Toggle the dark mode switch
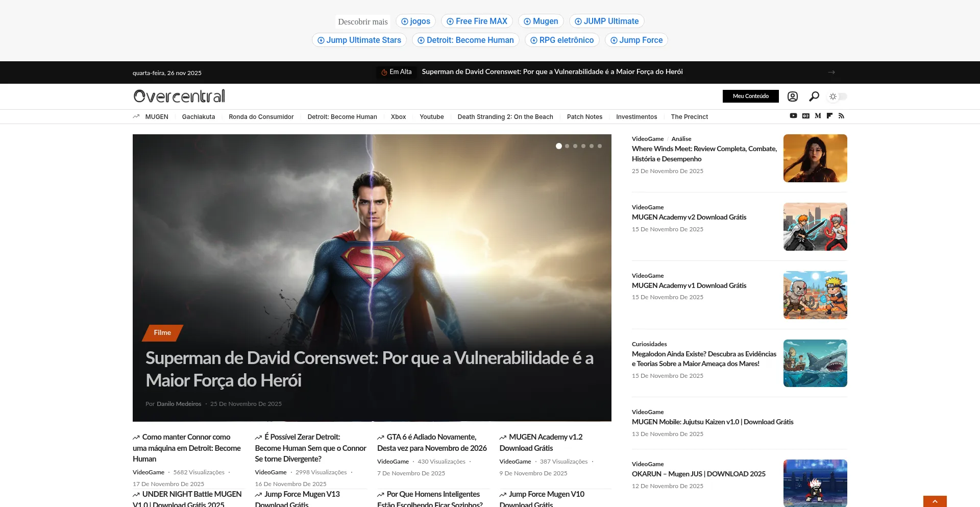Viewport: 980px width, 507px height. click(838, 96)
